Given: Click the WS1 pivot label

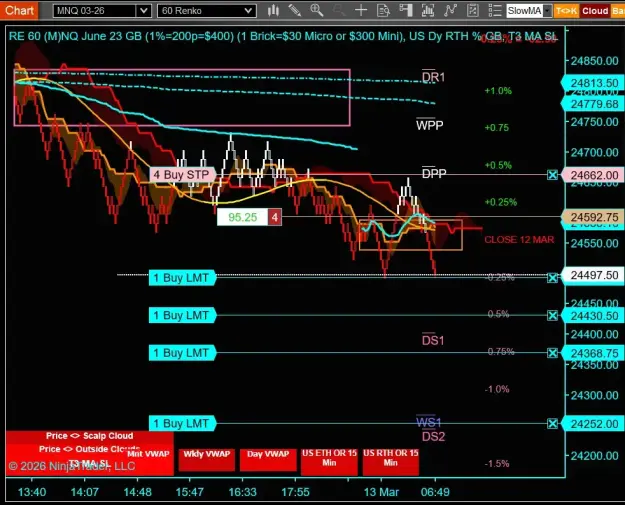Looking at the screenshot, I should point(429,422).
